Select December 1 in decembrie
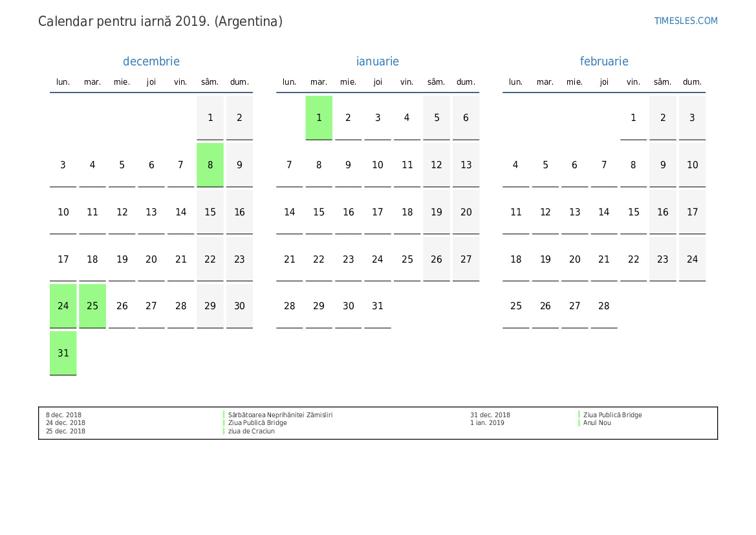This screenshot has height=535, width=756. pyautogui.click(x=210, y=118)
